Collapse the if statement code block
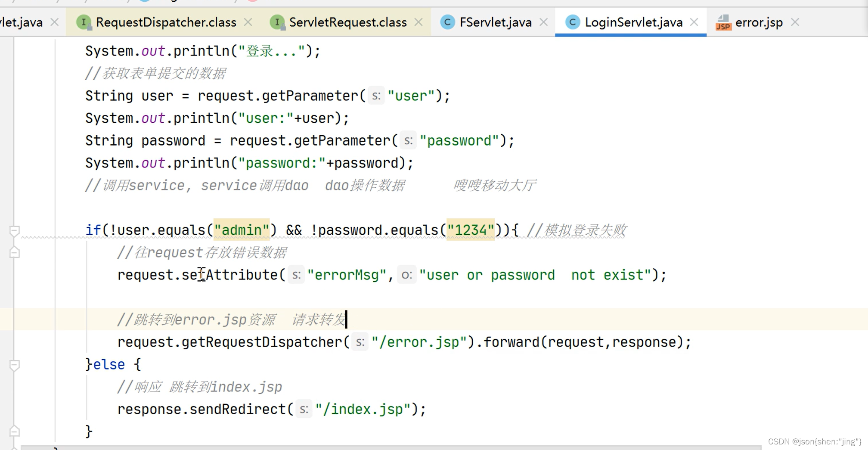Image resolution: width=868 pixels, height=450 pixels. [14, 230]
